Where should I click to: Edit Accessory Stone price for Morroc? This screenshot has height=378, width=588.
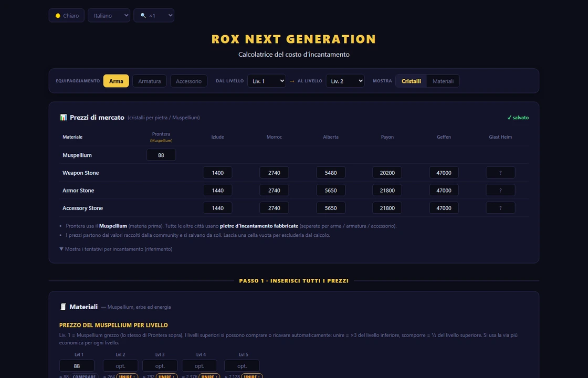(x=274, y=208)
